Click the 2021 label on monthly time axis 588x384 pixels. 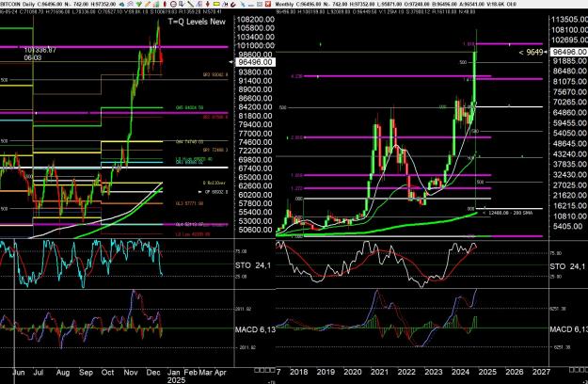coord(379,372)
